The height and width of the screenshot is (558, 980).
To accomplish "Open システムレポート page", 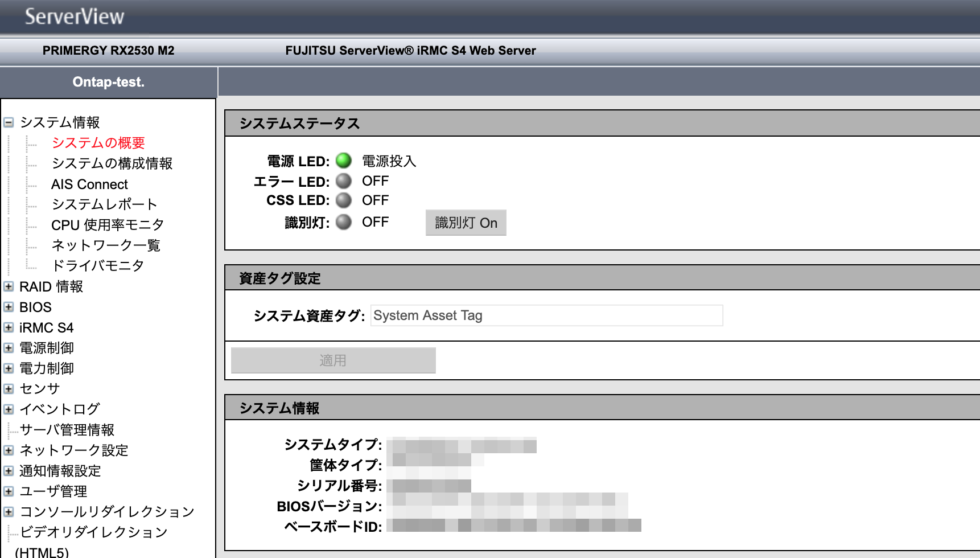I will pyautogui.click(x=105, y=204).
